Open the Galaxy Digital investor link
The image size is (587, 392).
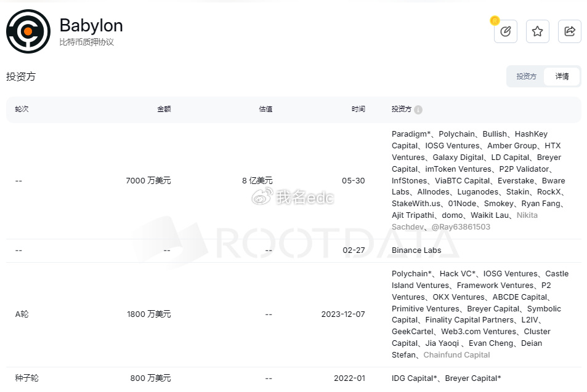pyautogui.click(x=458, y=157)
